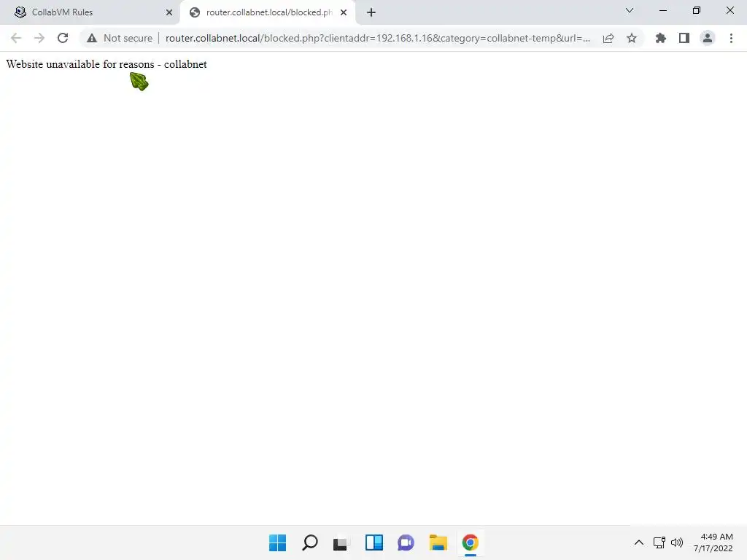Open File Explorer from taskbar

[438, 542]
